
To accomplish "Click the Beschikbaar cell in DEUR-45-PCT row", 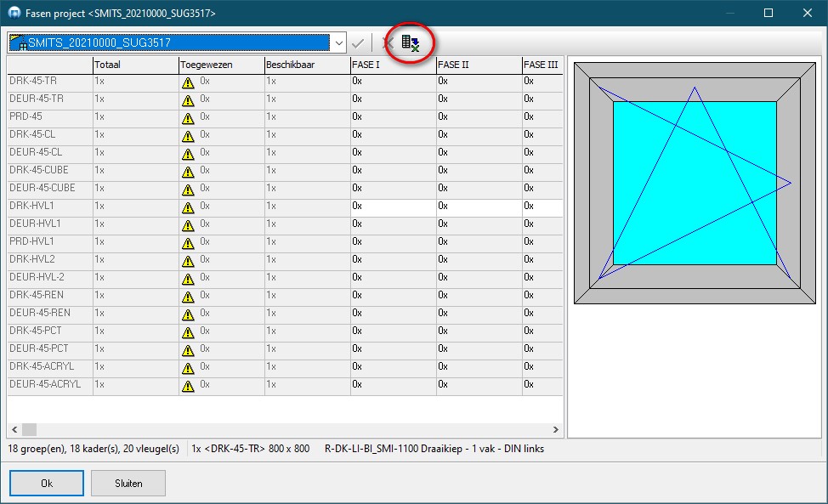I will pyautogui.click(x=308, y=351).
